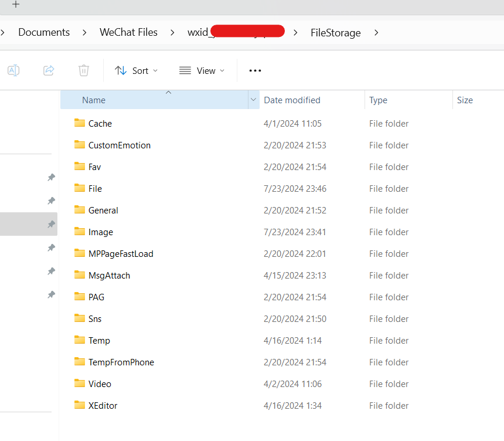The width and height of the screenshot is (504, 441).
Task: Navigate to WeChat Files breadcrumb
Action: (x=128, y=32)
